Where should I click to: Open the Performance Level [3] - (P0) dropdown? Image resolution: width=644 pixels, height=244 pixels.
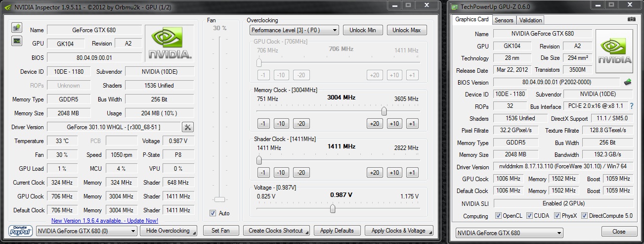tap(294, 30)
